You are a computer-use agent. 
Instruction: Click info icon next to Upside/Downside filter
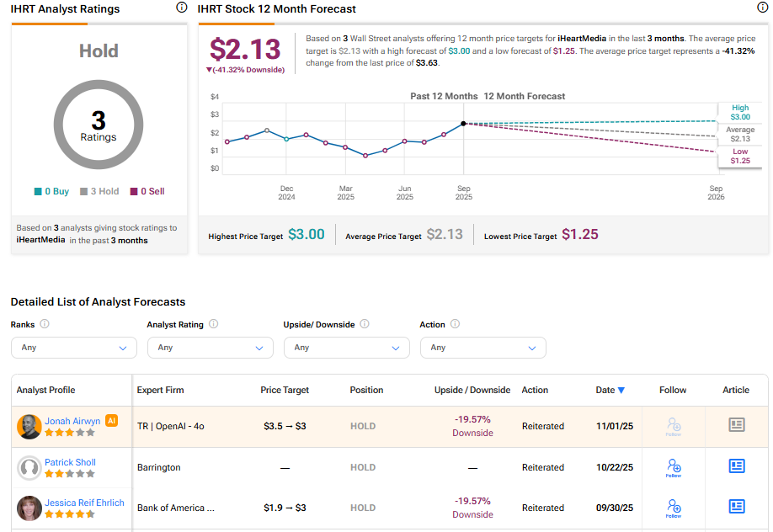coord(364,324)
